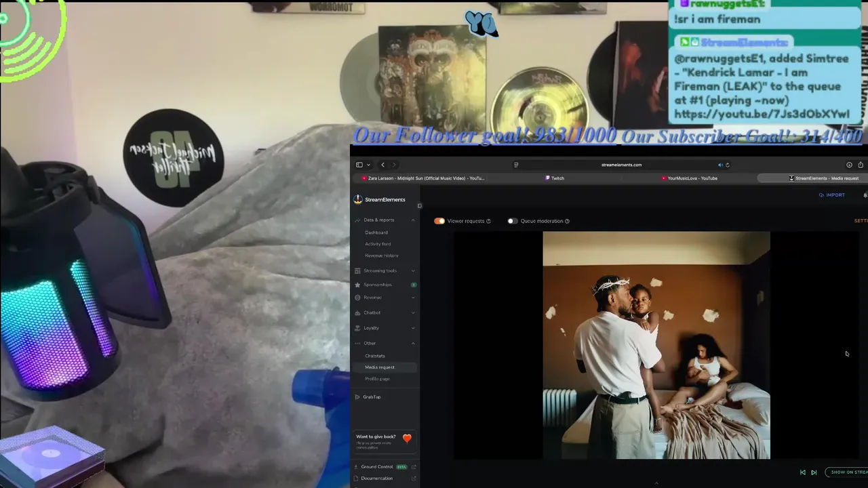Click the Want to give back card

coord(384,441)
